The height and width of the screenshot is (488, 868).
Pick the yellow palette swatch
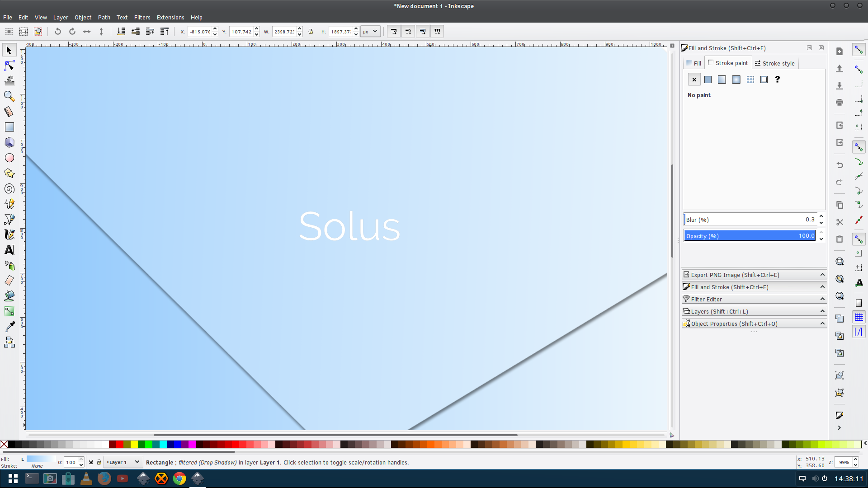pyautogui.click(x=134, y=444)
